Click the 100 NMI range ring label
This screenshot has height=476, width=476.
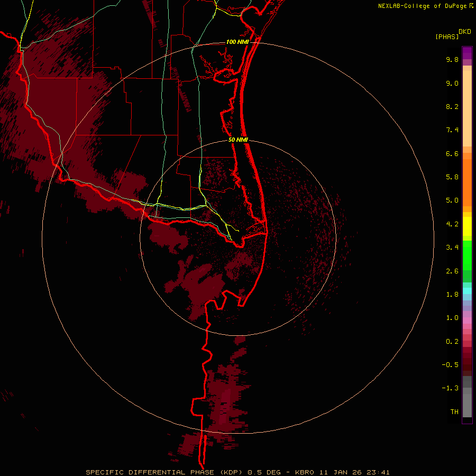coord(237,42)
